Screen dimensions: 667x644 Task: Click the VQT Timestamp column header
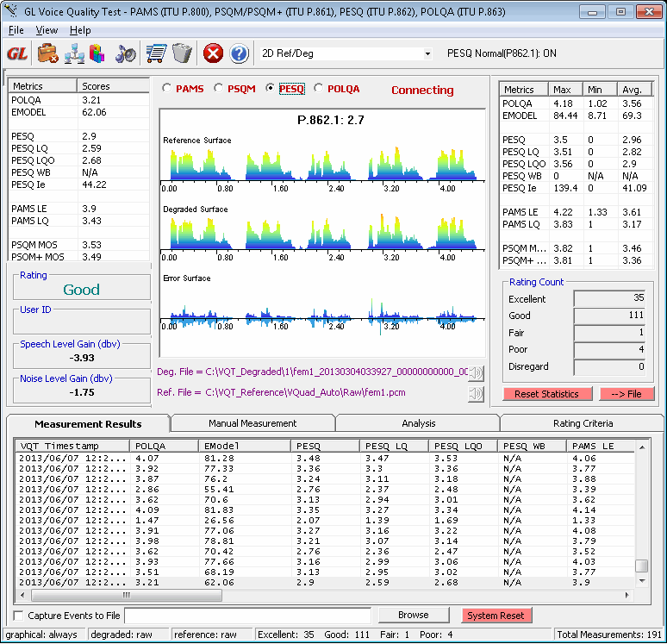[x=72, y=446]
